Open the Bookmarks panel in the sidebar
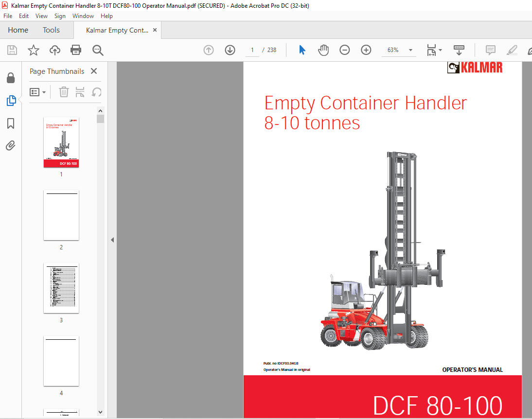 pyautogui.click(x=11, y=123)
